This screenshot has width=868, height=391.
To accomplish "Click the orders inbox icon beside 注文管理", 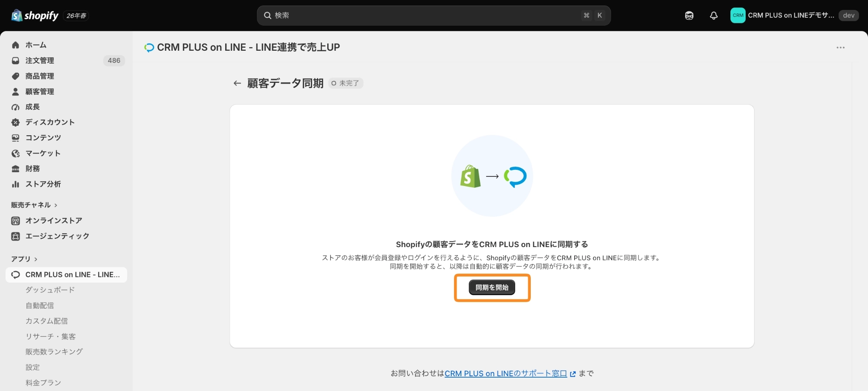I will point(16,61).
